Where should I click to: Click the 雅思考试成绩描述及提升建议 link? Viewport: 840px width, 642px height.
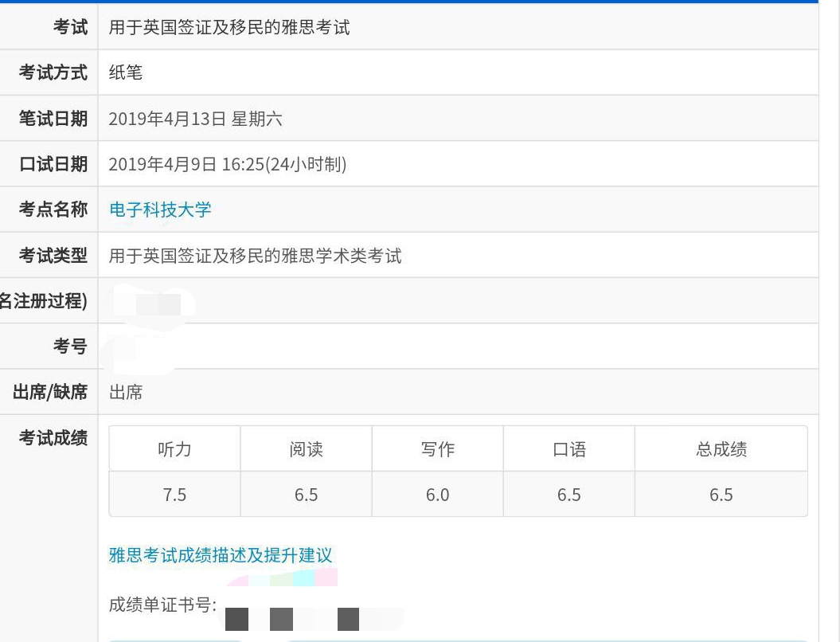pos(221,555)
